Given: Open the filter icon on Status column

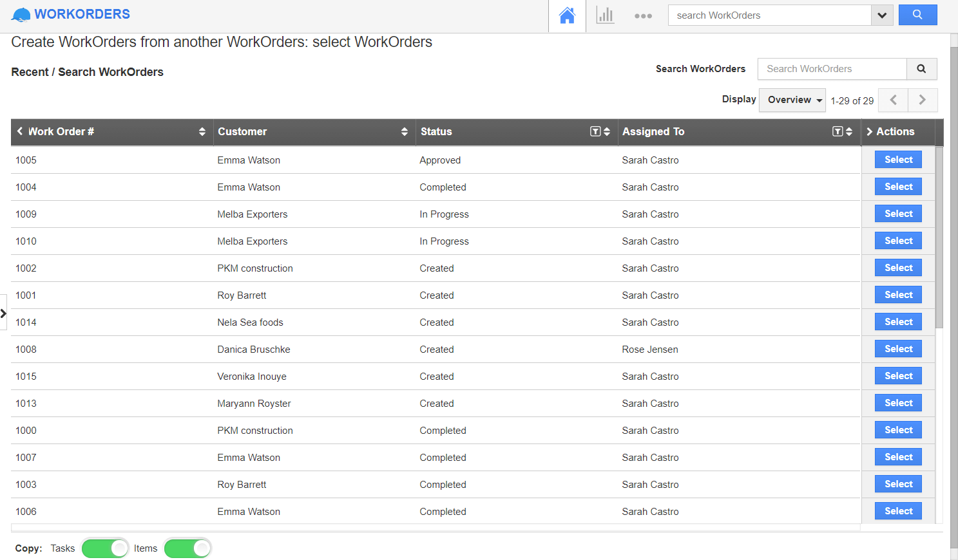Looking at the screenshot, I should tap(595, 131).
